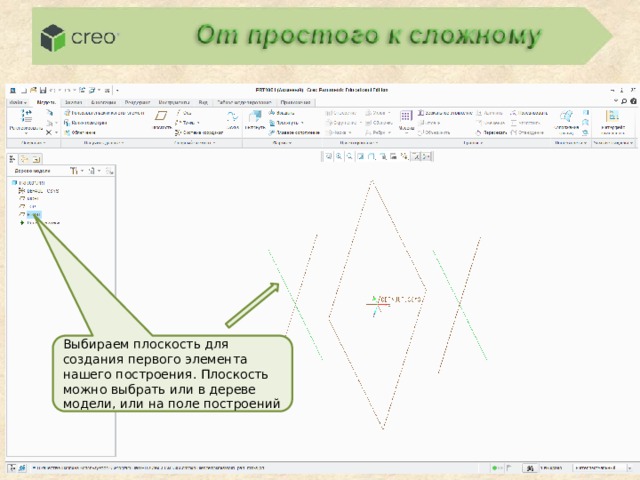
Task: Switch to the Flexible Modeling ribbon tab
Action: [x=244, y=102]
